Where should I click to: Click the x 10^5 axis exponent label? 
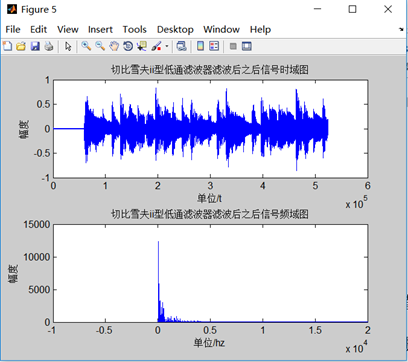(x=356, y=202)
